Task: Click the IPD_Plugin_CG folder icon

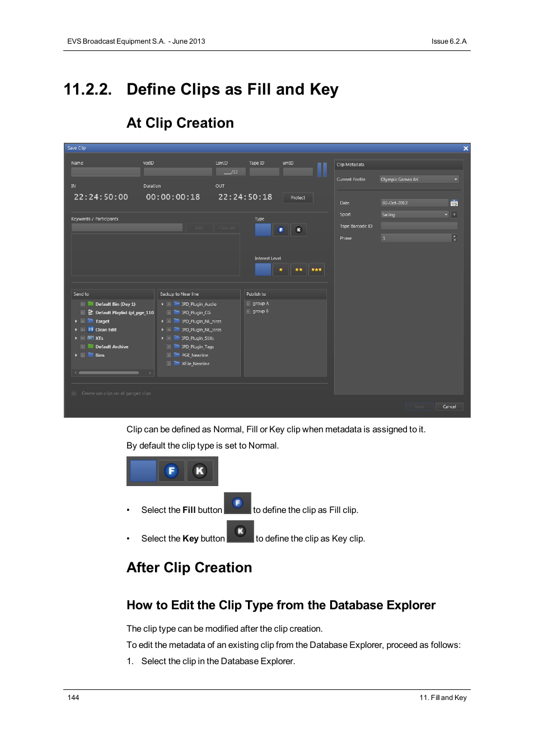Action: coord(177,312)
